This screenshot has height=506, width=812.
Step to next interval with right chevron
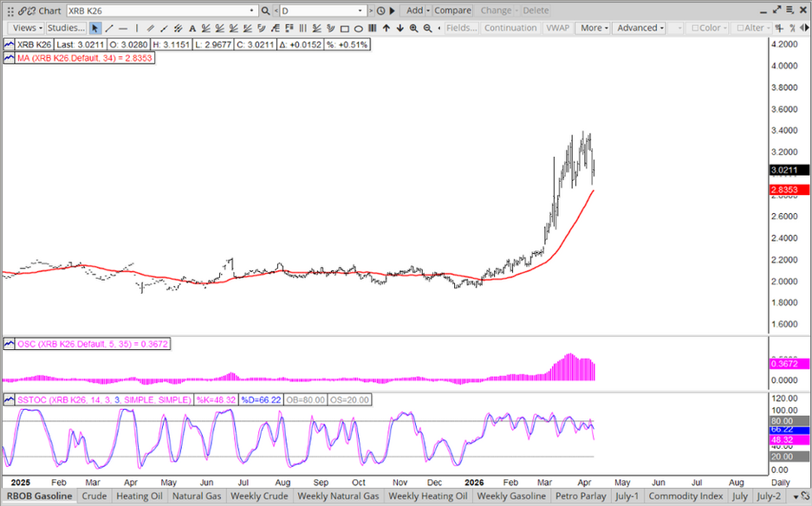371,10
